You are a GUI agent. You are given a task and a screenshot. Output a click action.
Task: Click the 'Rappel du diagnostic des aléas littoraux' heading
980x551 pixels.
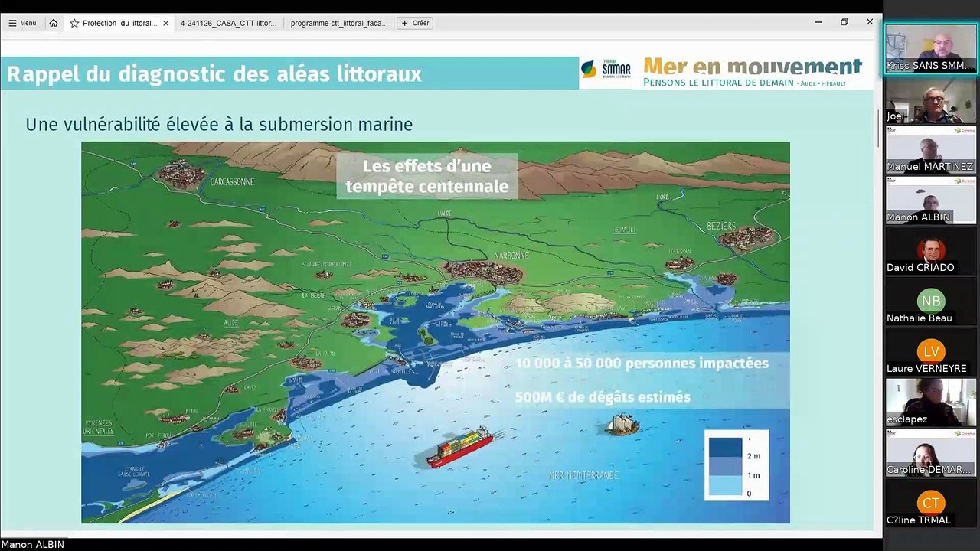click(x=214, y=74)
